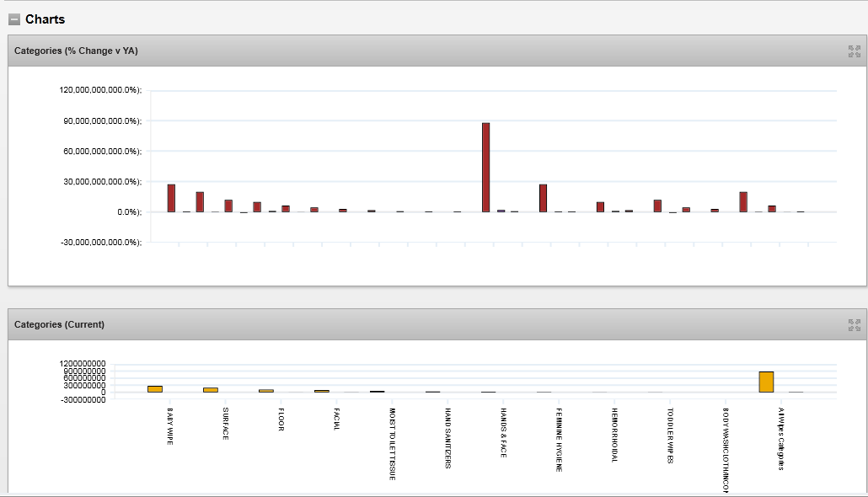Select the Categories (% Change v YA) panel title
868x497 pixels.
[76, 51]
